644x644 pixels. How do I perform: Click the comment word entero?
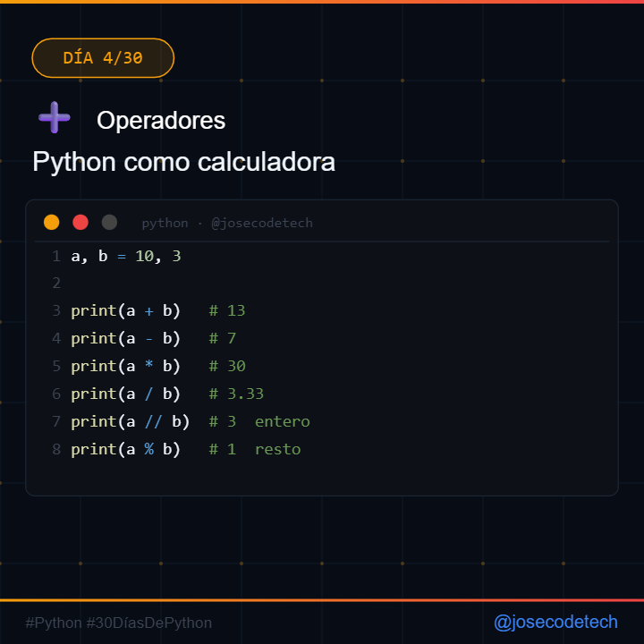[x=282, y=422]
